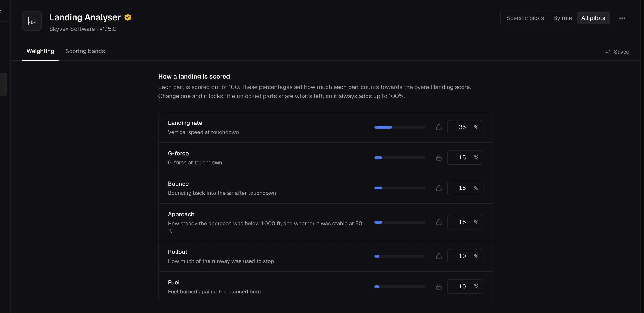
Task: Click the Landing Analyser app icon
Action: click(x=32, y=21)
